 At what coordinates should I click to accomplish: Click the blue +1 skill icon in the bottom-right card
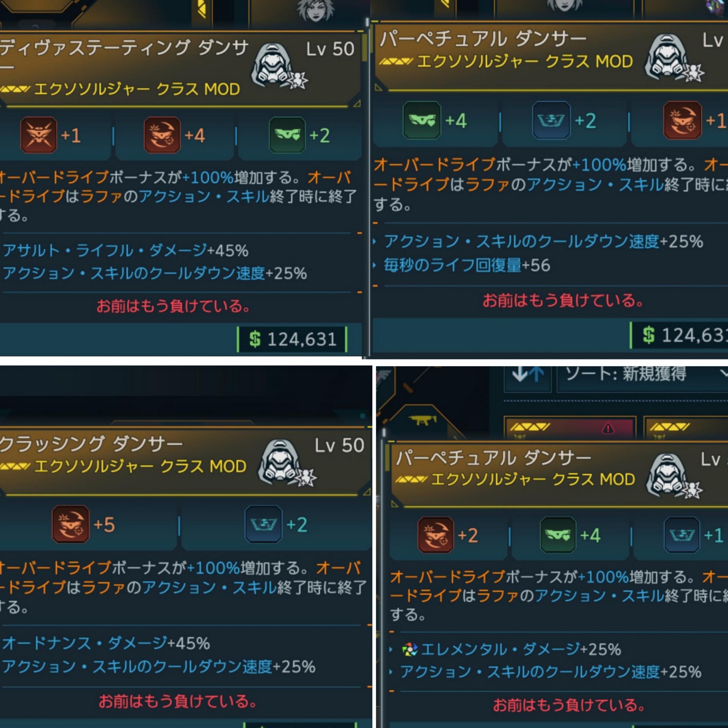coord(681,535)
